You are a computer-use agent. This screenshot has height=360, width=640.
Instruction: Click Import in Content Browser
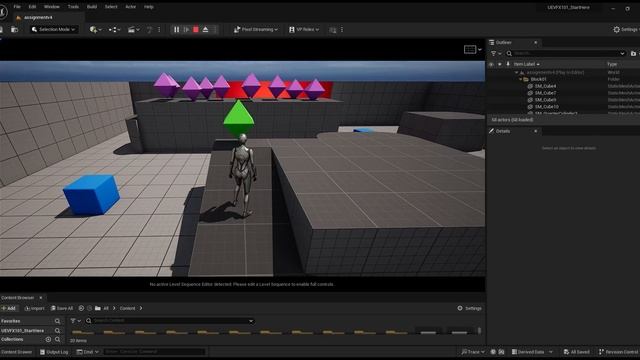(x=35, y=308)
